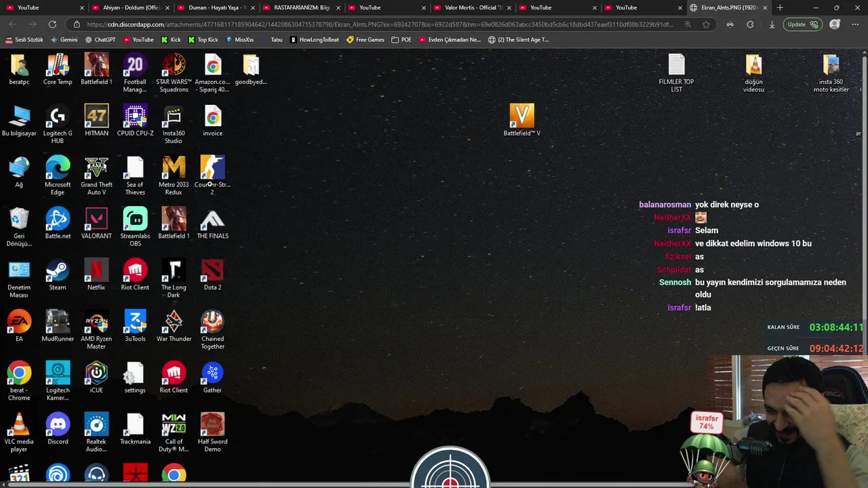The height and width of the screenshot is (488, 868).
Task: Open Battlefield V desktop icon
Action: click(x=521, y=121)
